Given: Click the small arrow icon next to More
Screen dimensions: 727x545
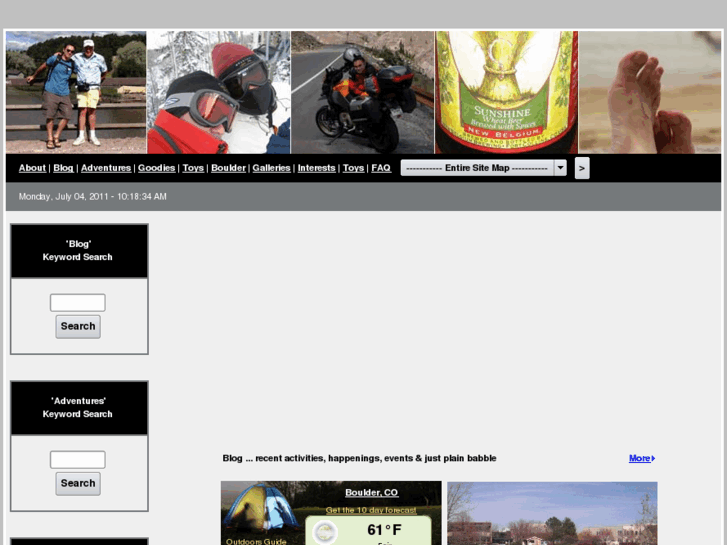Looking at the screenshot, I should coord(653,458).
